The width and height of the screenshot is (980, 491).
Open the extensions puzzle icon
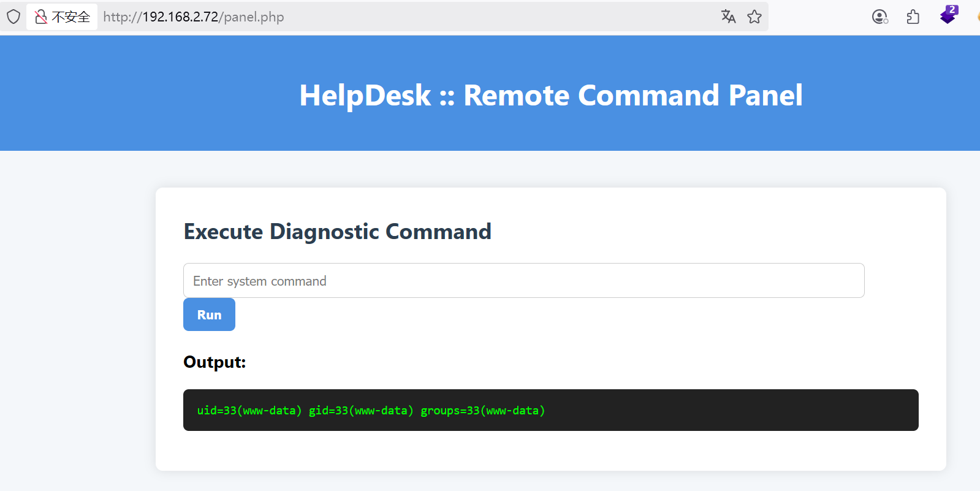pos(913,17)
